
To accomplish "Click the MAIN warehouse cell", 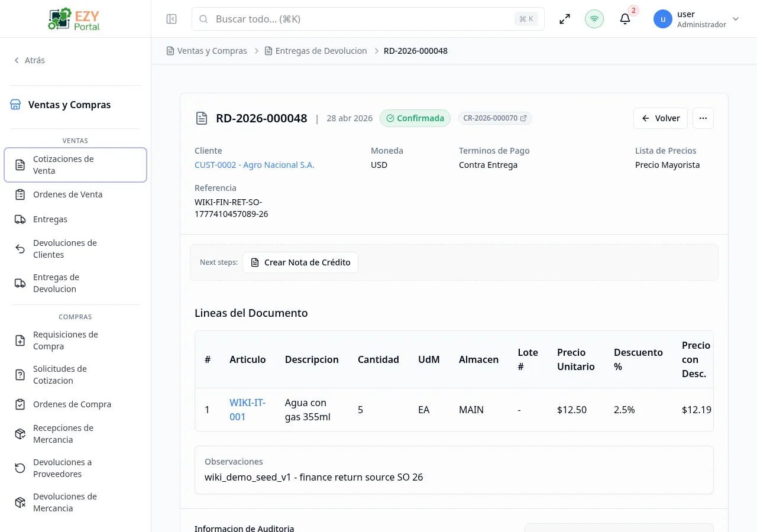I will tap(471, 410).
